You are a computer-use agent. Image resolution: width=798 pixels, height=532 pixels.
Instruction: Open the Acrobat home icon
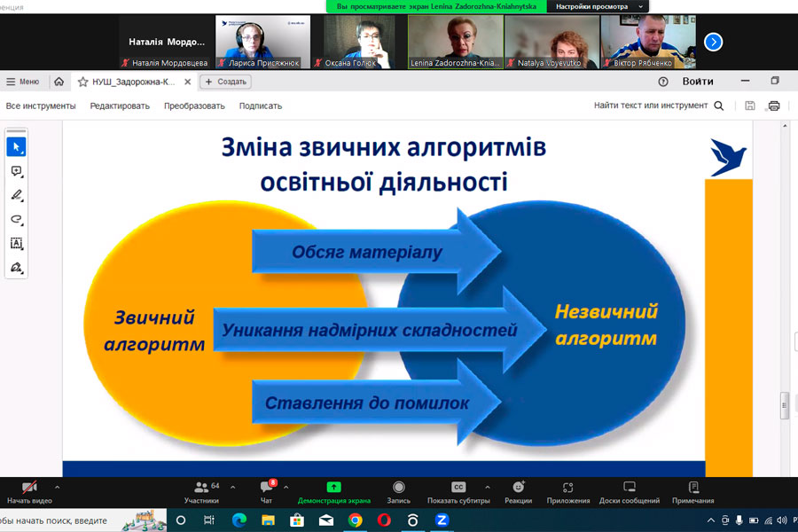click(x=59, y=82)
